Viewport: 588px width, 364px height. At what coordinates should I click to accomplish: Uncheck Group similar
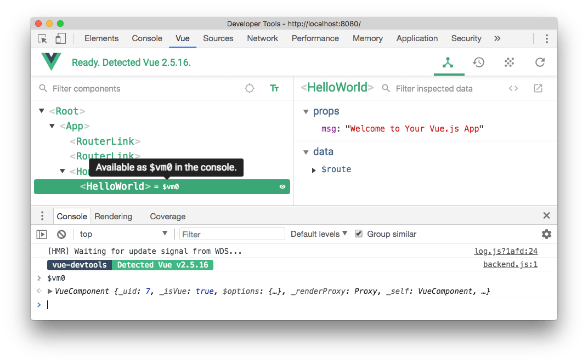click(x=358, y=234)
